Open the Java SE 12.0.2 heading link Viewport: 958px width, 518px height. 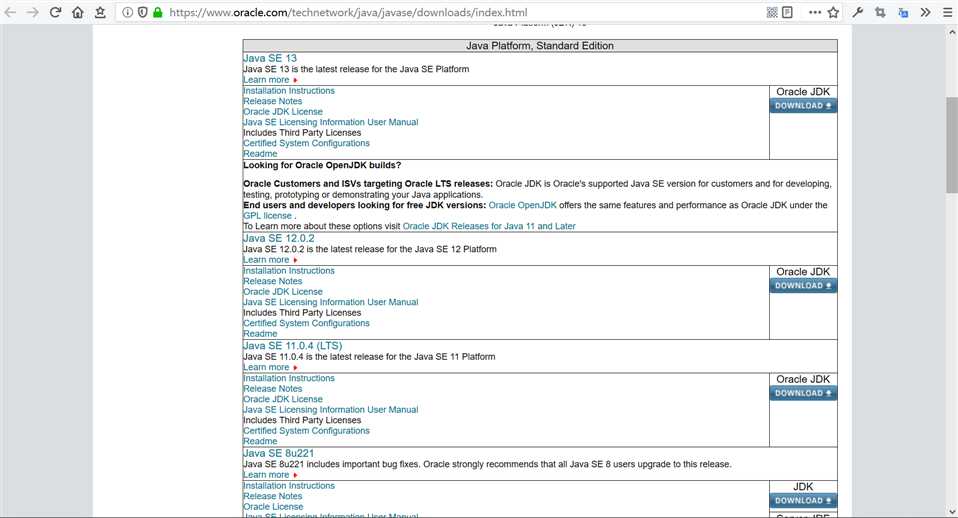(x=279, y=238)
